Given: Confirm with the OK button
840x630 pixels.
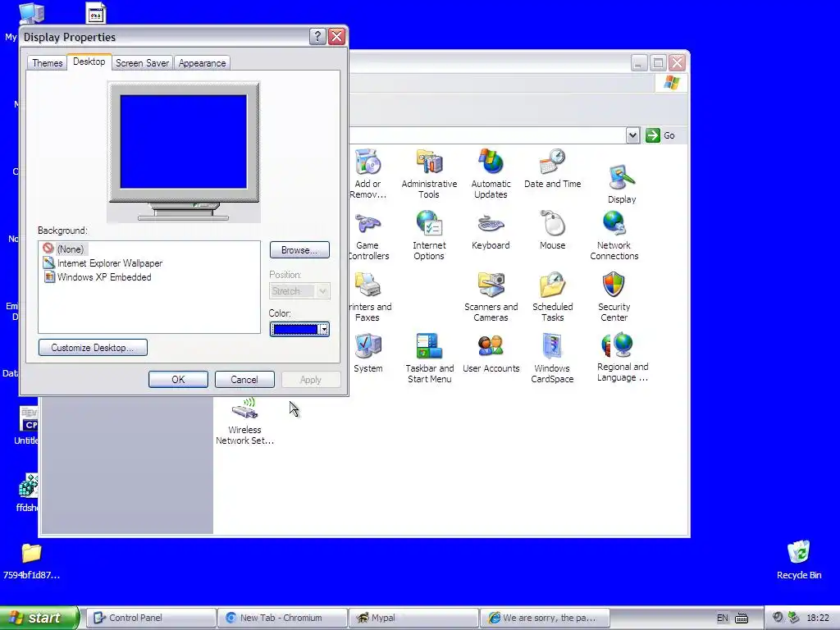Looking at the screenshot, I should (x=178, y=379).
